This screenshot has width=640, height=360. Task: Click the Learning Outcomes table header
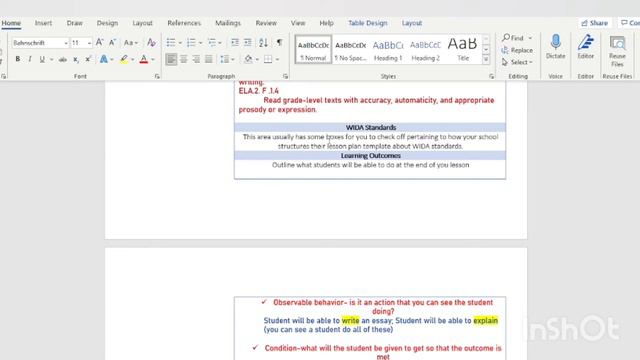pyautogui.click(x=371, y=156)
